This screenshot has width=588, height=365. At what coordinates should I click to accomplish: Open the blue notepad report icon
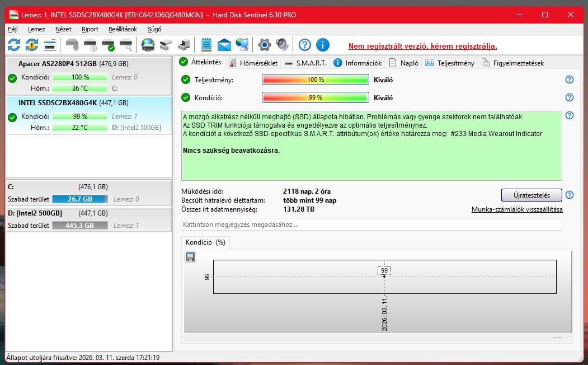[206, 45]
